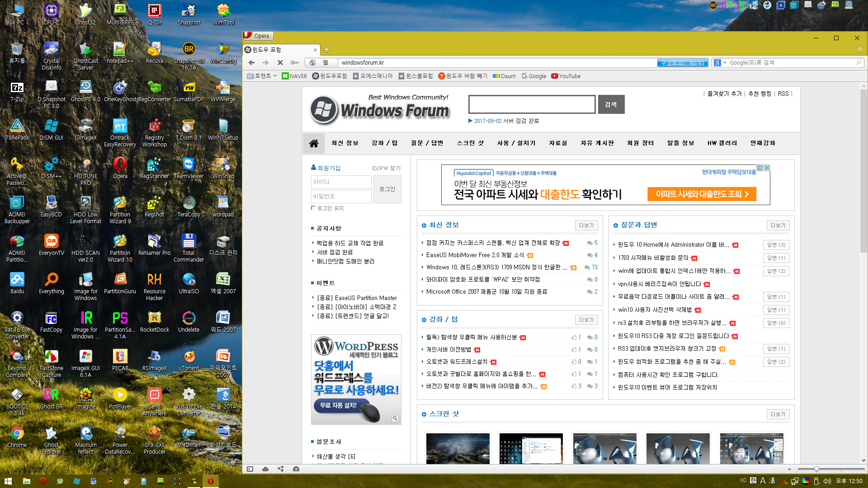The image size is (868, 488).
Task: Open the NAVER bookmark
Action: point(294,76)
